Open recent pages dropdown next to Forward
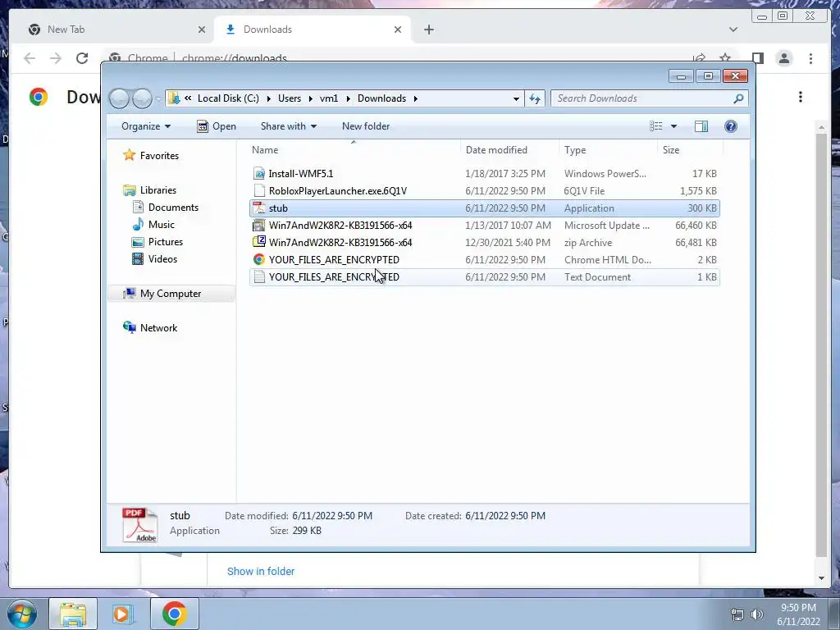Viewport: 840px width, 630px height. click(158, 98)
